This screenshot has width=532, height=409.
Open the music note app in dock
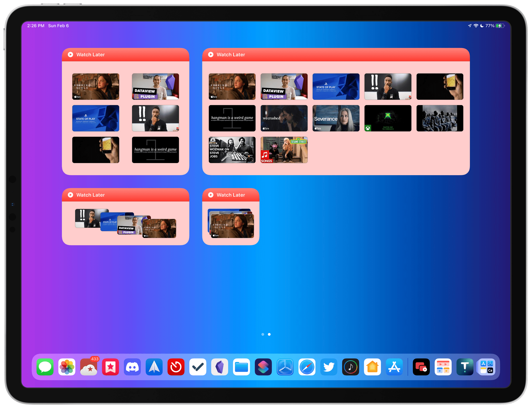click(350, 367)
